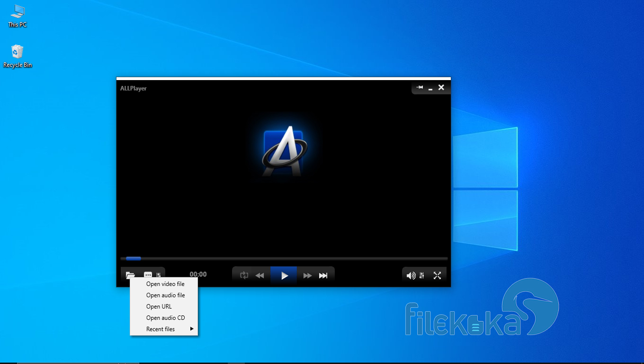The image size is (644, 364).
Task: Select Open audio file menu entry
Action: coord(164,295)
